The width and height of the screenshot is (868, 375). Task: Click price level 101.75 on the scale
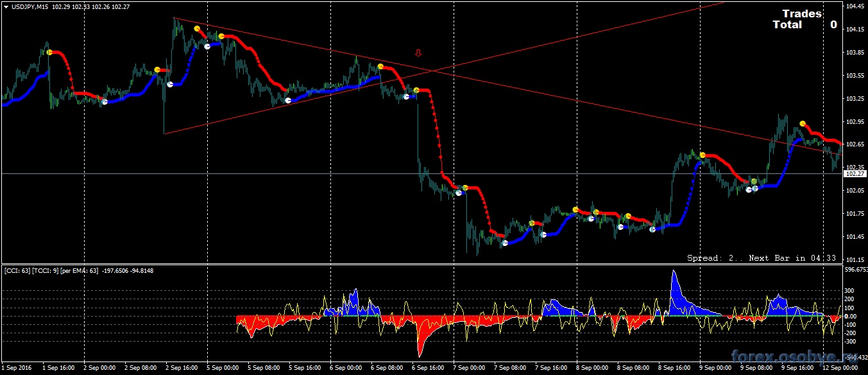tap(855, 214)
